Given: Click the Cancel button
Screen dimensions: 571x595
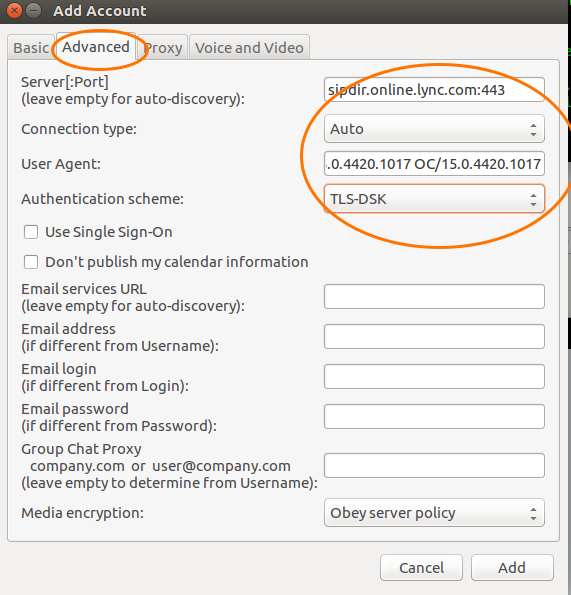Looking at the screenshot, I should click(421, 568).
